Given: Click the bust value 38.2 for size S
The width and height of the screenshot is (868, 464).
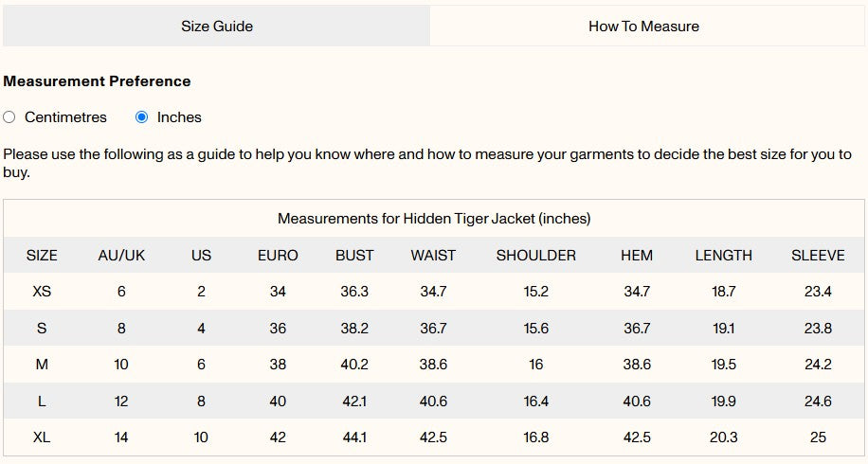Looking at the screenshot, I should click(354, 329).
